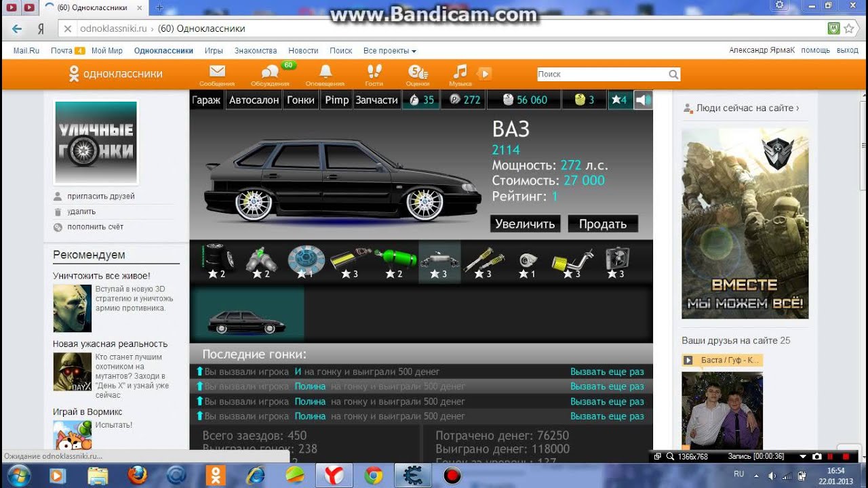This screenshot has height=488, width=868.
Task: Mute the game sound speaker
Action: [x=643, y=100]
